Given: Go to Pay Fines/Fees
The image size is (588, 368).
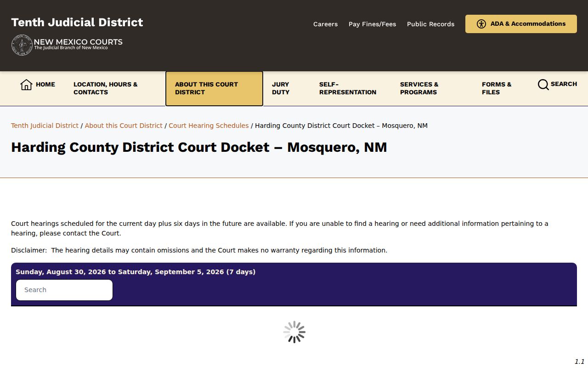Looking at the screenshot, I should click(x=372, y=24).
